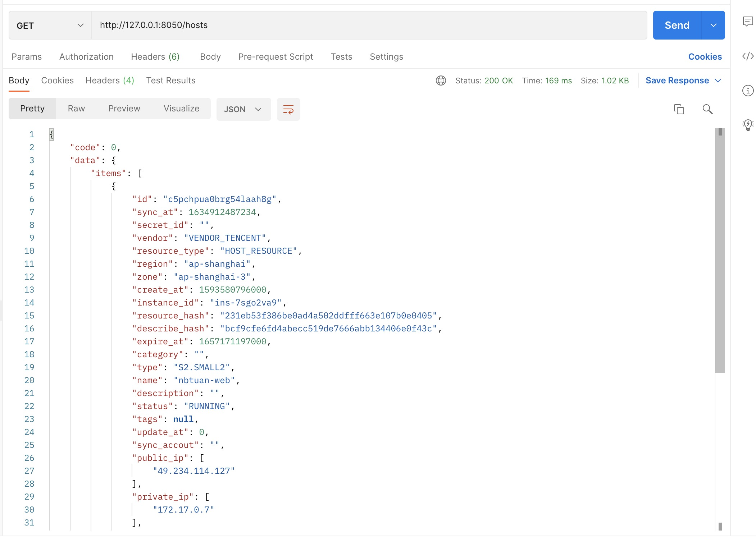Toggle the line wrap icon
This screenshot has width=756, height=537.
pos(288,109)
